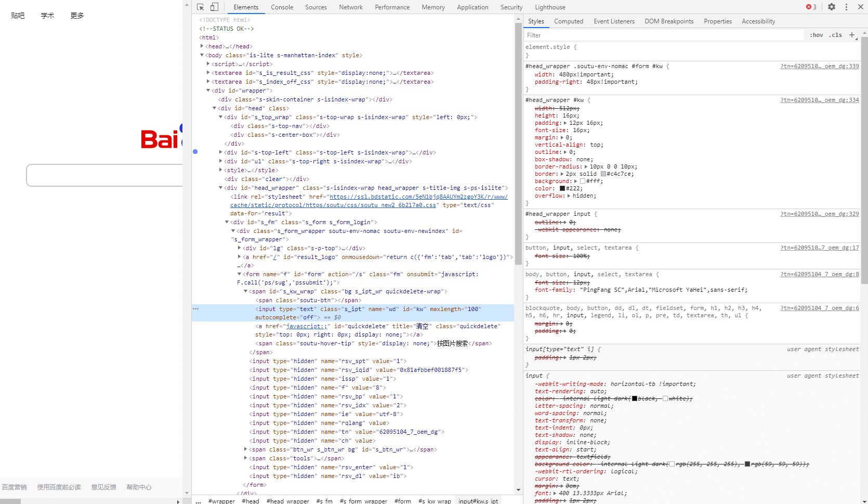Open the red error count indicator
The image size is (868, 504).
[811, 7]
